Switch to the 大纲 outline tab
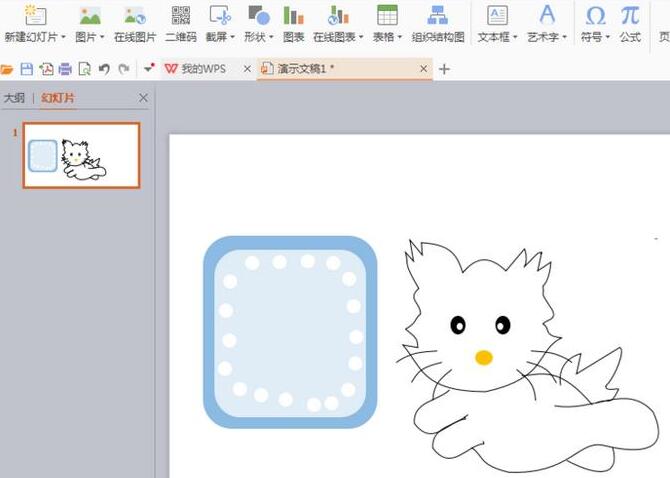 point(14,98)
